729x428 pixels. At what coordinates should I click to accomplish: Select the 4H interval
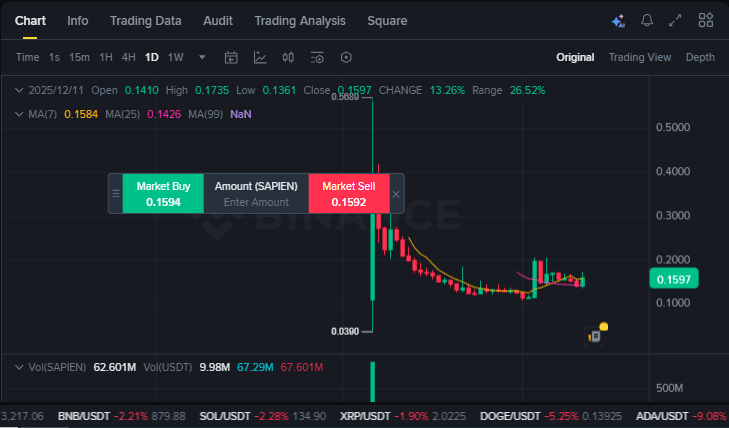click(x=129, y=58)
